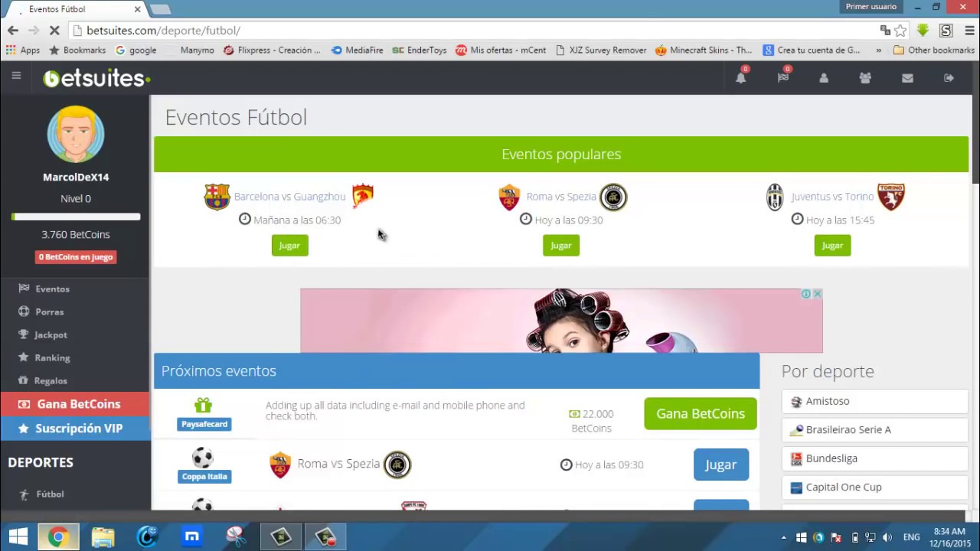Click the Paysafecard gift icon
Image resolution: width=980 pixels, height=551 pixels.
click(203, 406)
